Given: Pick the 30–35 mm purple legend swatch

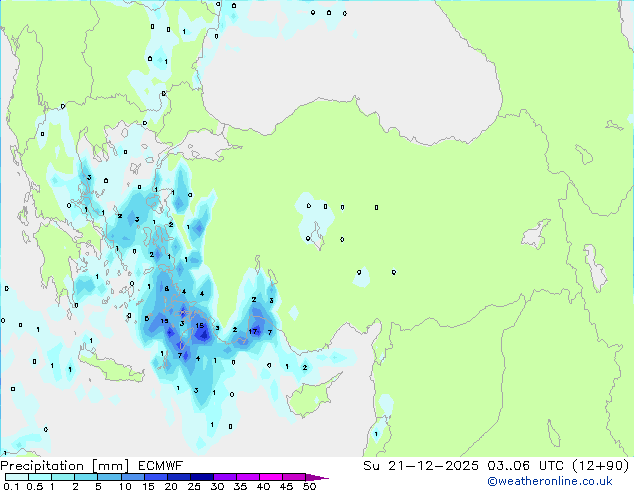Looking at the screenshot, I should (x=225, y=477).
